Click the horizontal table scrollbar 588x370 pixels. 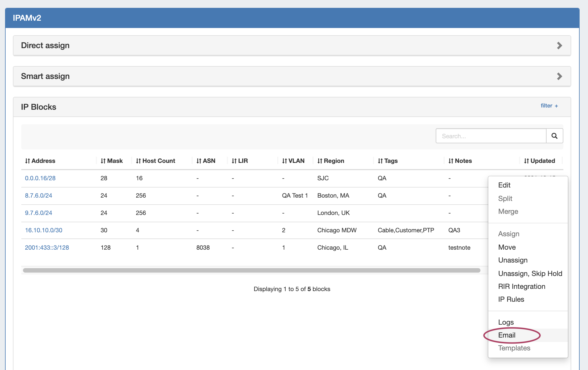pyautogui.click(x=251, y=270)
